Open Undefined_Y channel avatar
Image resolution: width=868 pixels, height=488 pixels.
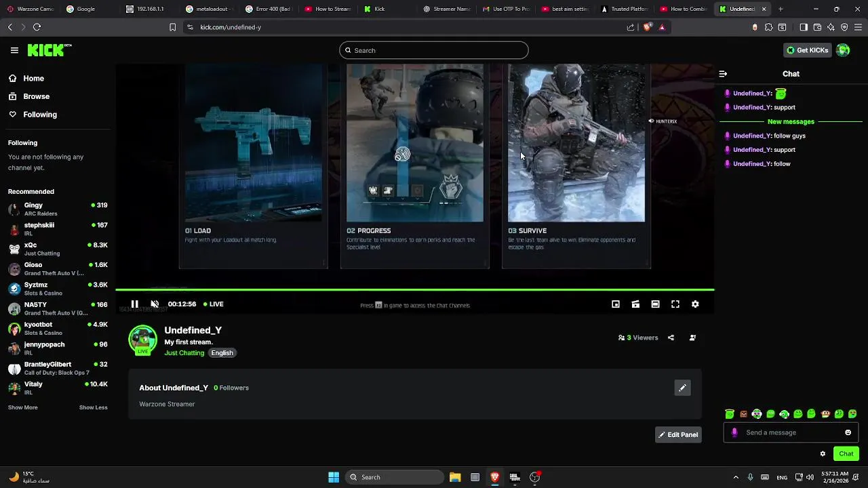click(142, 340)
